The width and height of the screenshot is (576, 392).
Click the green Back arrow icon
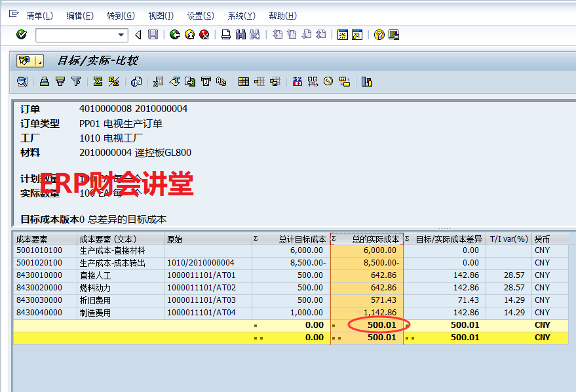[x=174, y=35]
